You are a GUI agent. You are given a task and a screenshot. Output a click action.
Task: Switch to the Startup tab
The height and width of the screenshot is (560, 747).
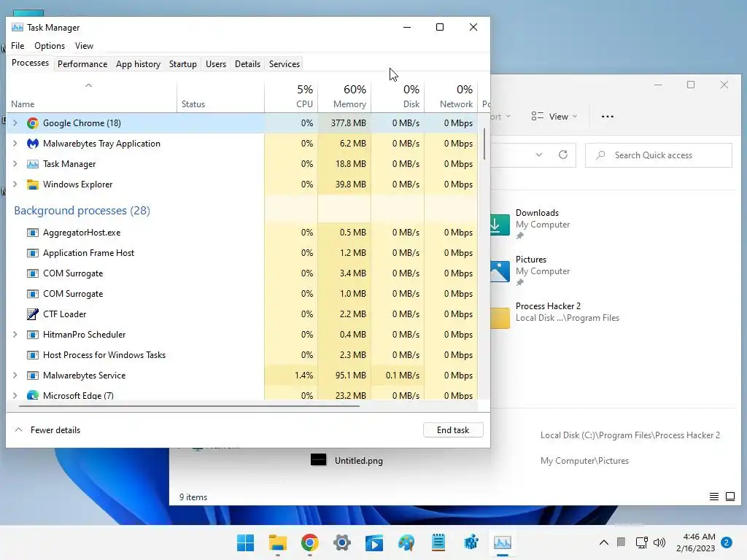183,64
